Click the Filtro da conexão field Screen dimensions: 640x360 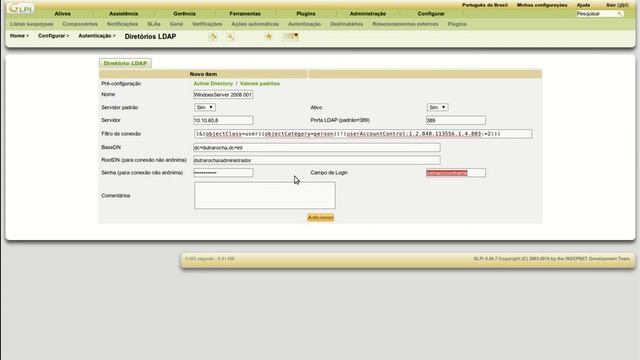pyautogui.click(x=363, y=134)
